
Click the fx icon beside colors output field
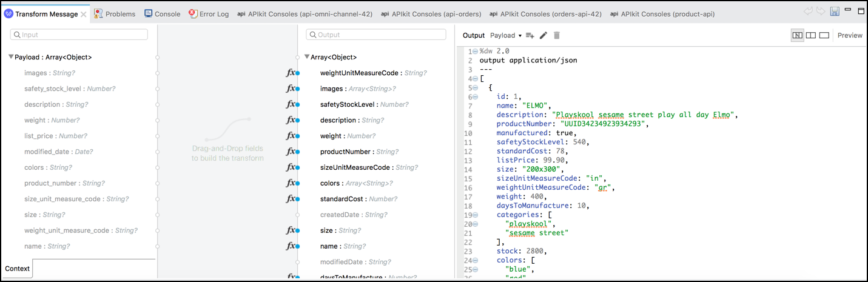click(x=291, y=183)
